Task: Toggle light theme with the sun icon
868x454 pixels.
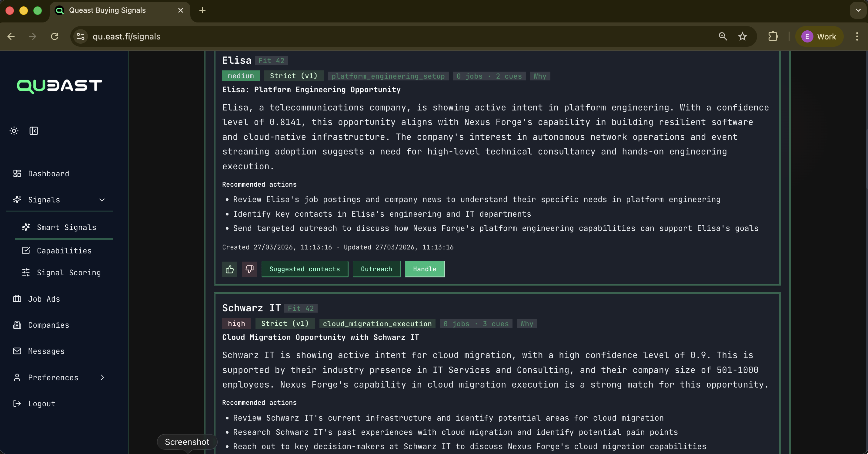Action: point(14,131)
